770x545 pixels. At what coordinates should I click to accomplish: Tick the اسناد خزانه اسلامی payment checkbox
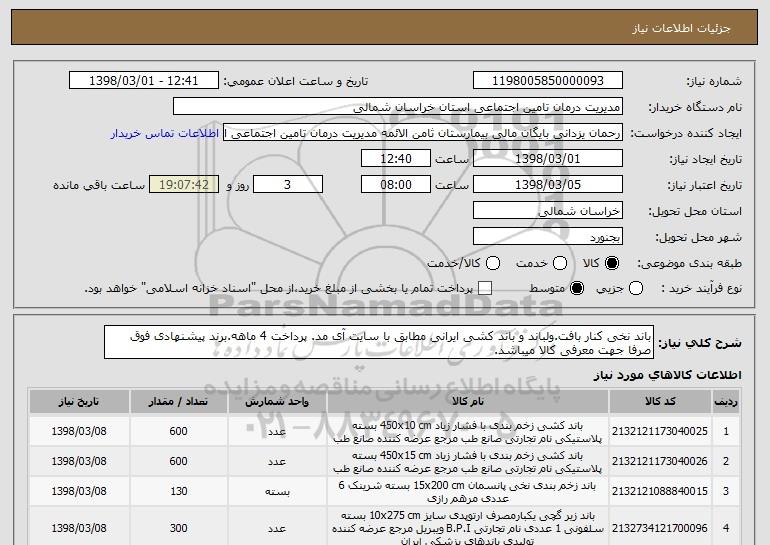click(x=485, y=288)
